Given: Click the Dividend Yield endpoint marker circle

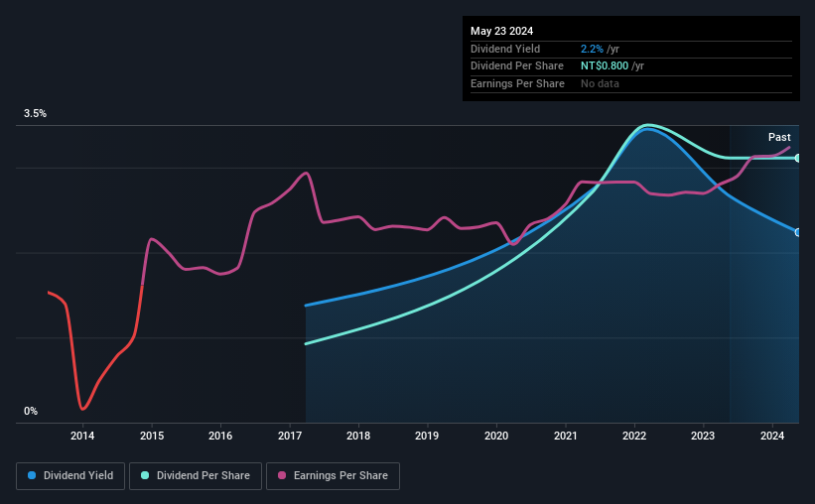Looking at the screenshot, I should pos(798,232).
